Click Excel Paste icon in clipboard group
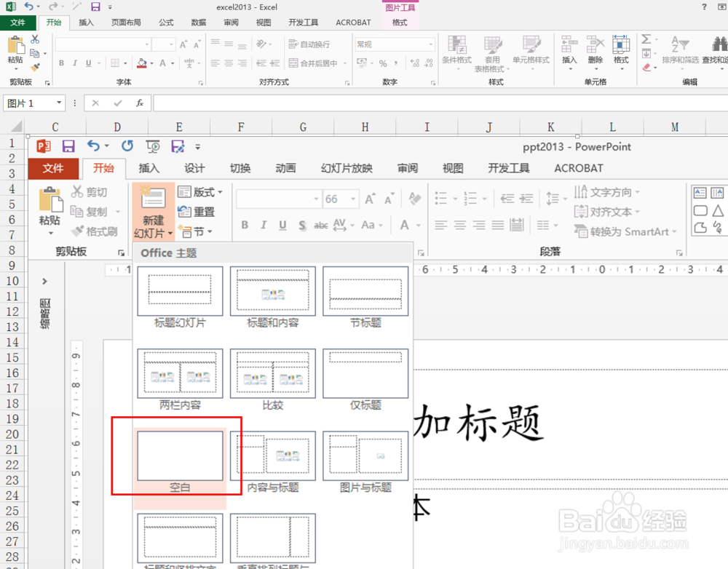 [x=16, y=46]
